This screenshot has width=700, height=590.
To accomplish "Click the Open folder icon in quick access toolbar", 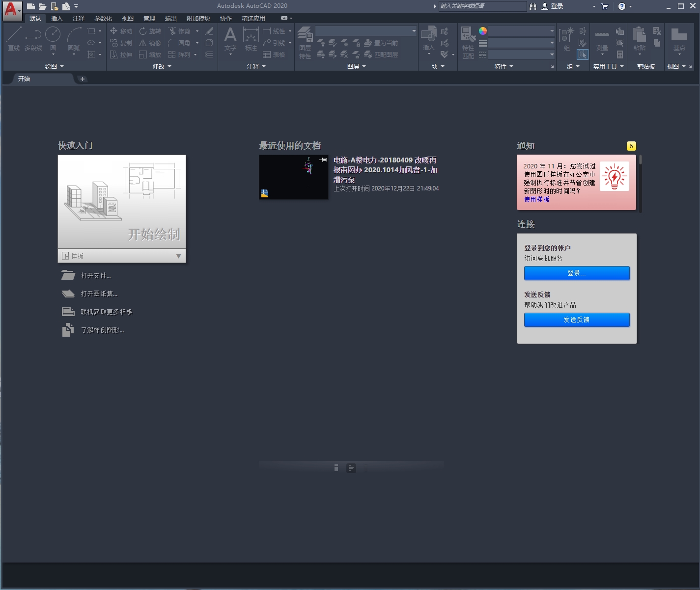I will pos(42,6).
